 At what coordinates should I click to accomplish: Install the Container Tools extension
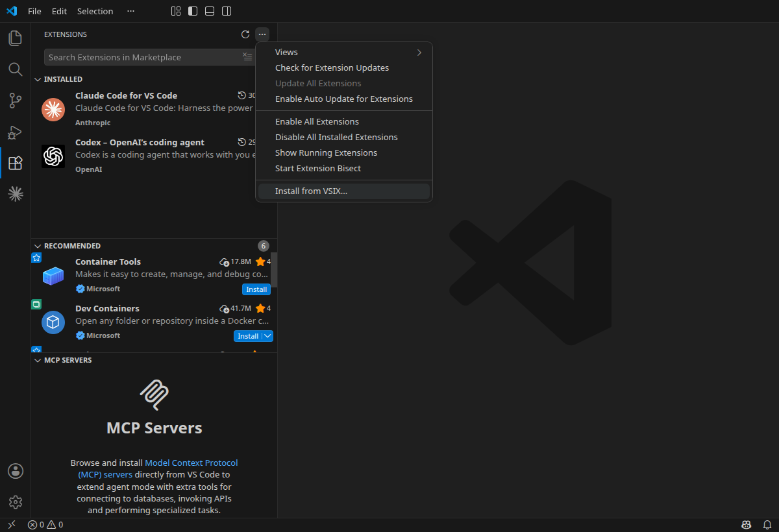coord(256,289)
